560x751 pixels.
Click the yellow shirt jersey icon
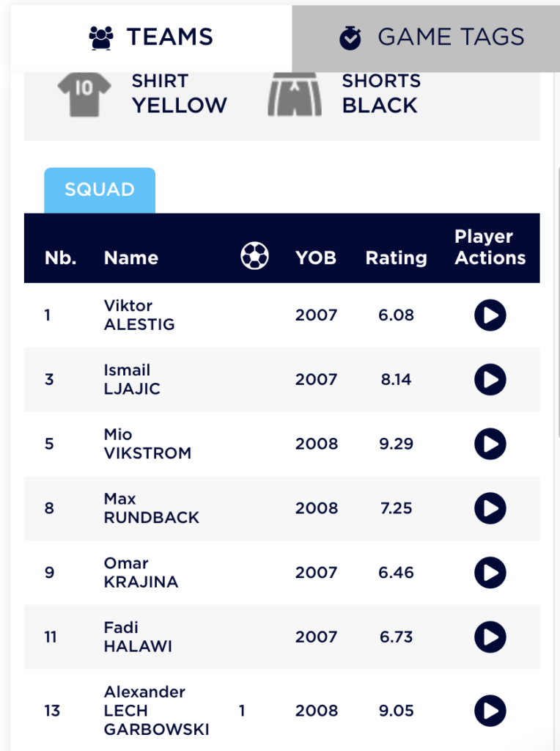click(x=84, y=95)
